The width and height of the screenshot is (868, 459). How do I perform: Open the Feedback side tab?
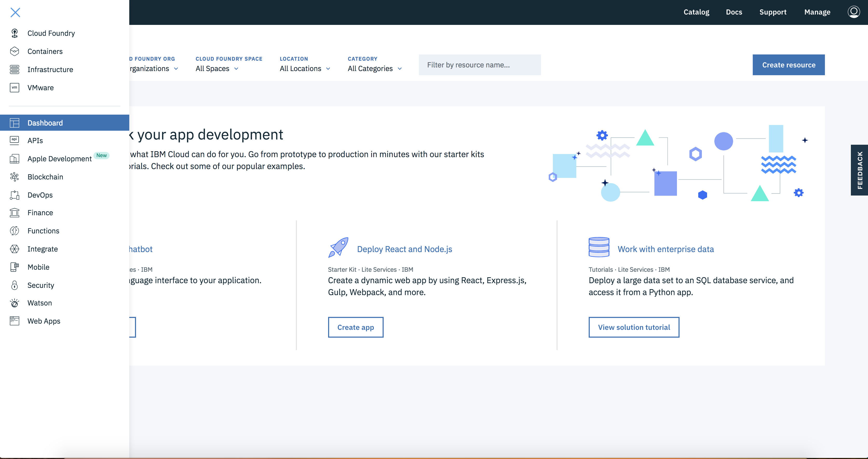[859, 170]
